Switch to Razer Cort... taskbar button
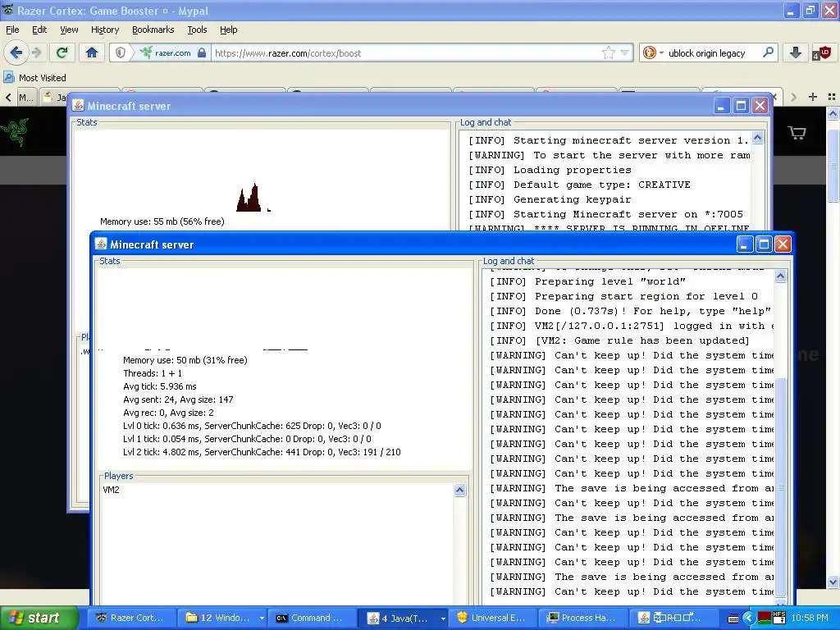 coord(131,618)
